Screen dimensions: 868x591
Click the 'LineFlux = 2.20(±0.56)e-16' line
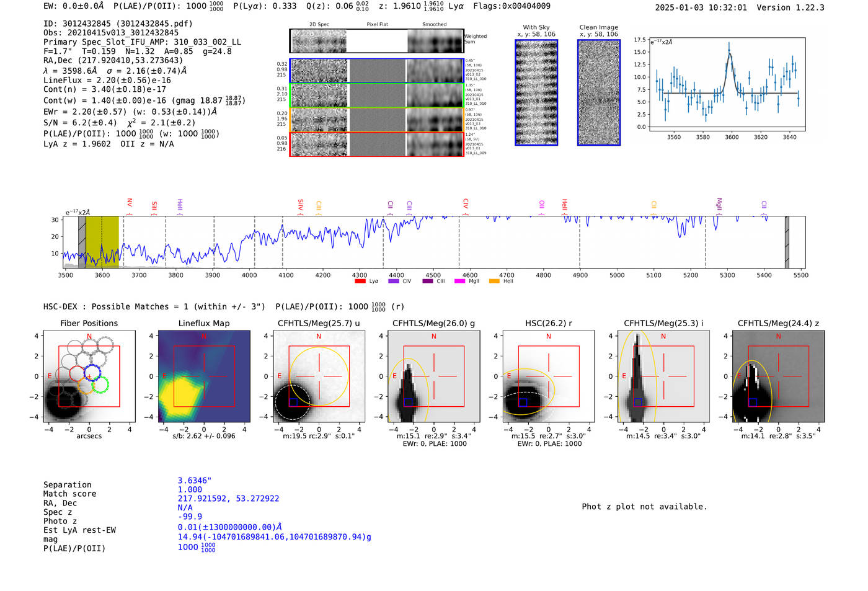(107, 80)
